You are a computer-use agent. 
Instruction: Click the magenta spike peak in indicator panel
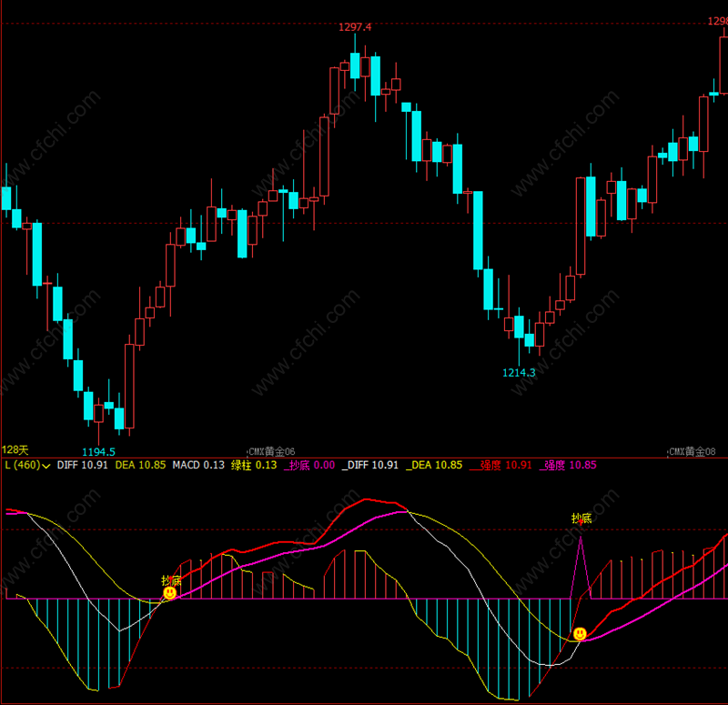point(581,539)
